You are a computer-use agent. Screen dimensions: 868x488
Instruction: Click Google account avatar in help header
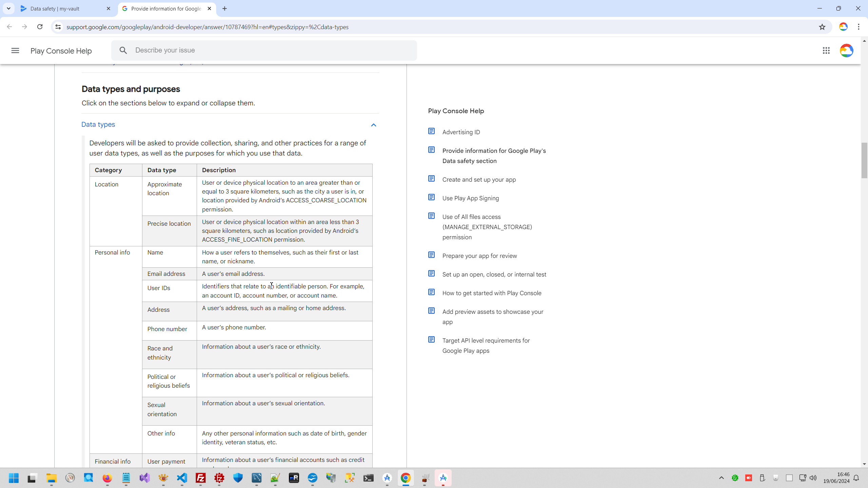[846, 50]
